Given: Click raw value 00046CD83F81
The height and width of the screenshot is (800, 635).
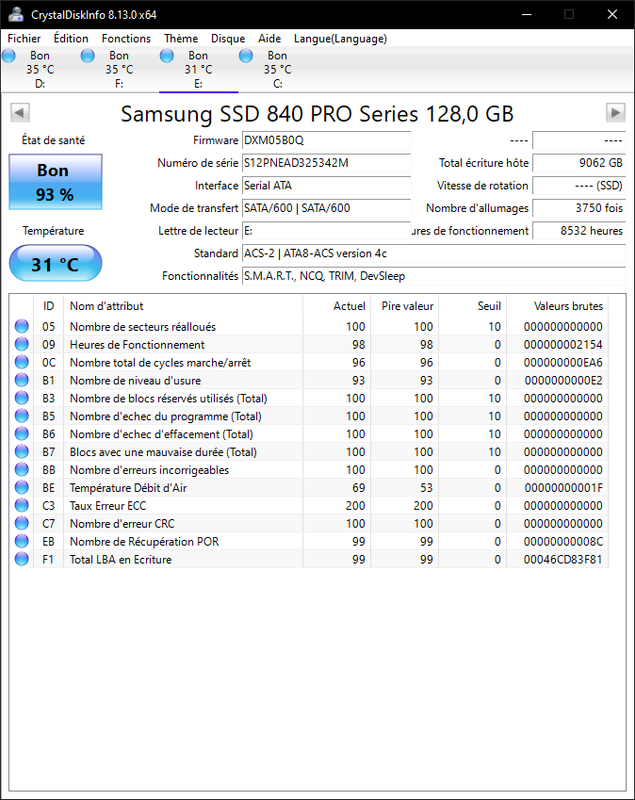Looking at the screenshot, I should coord(563,559).
